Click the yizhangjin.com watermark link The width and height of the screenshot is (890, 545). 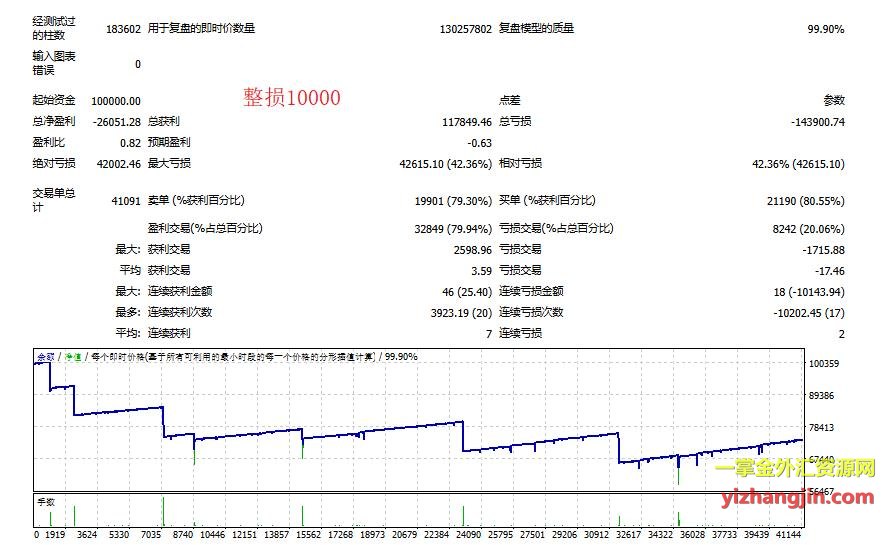click(795, 501)
